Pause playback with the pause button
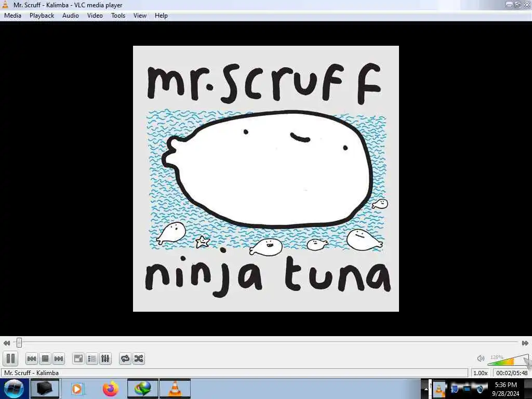 [x=10, y=358]
